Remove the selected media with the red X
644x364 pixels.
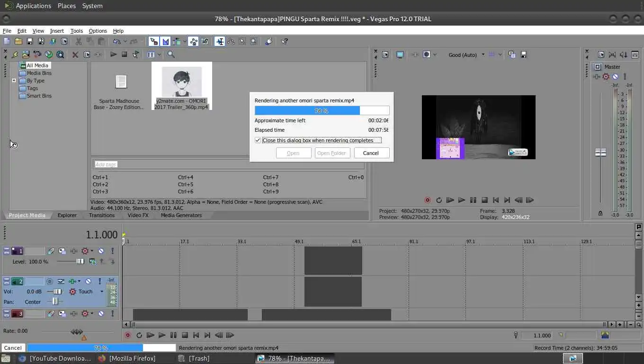coord(75,55)
